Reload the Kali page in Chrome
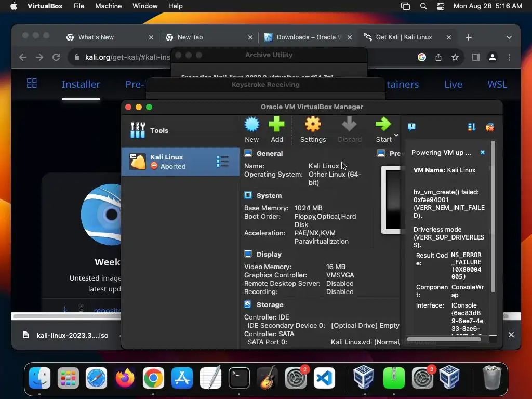This screenshot has height=399, width=532. click(x=56, y=57)
